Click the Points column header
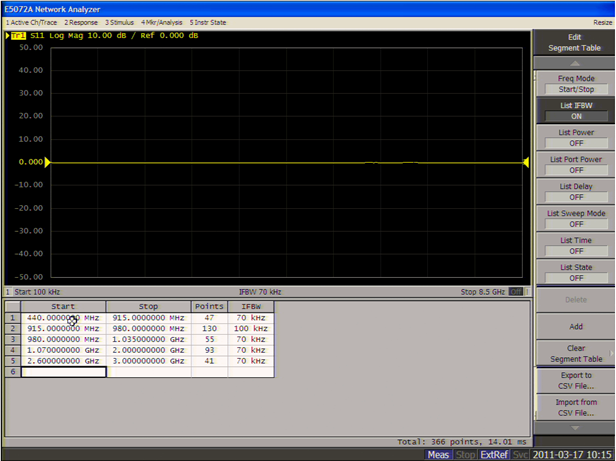The height and width of the screenshot is (461, 616). 209,307
